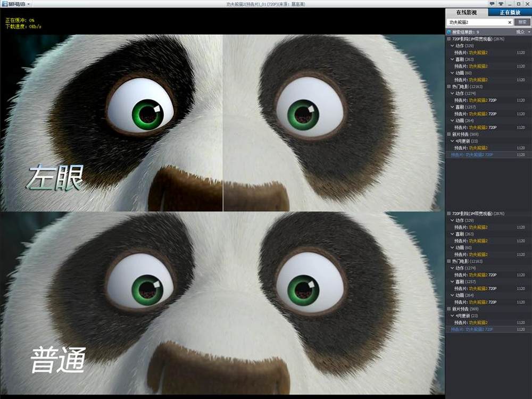
Task: Collapse 喜剧 (1257) in lower list
Action: pyautogui.click(x=452, y=281)
